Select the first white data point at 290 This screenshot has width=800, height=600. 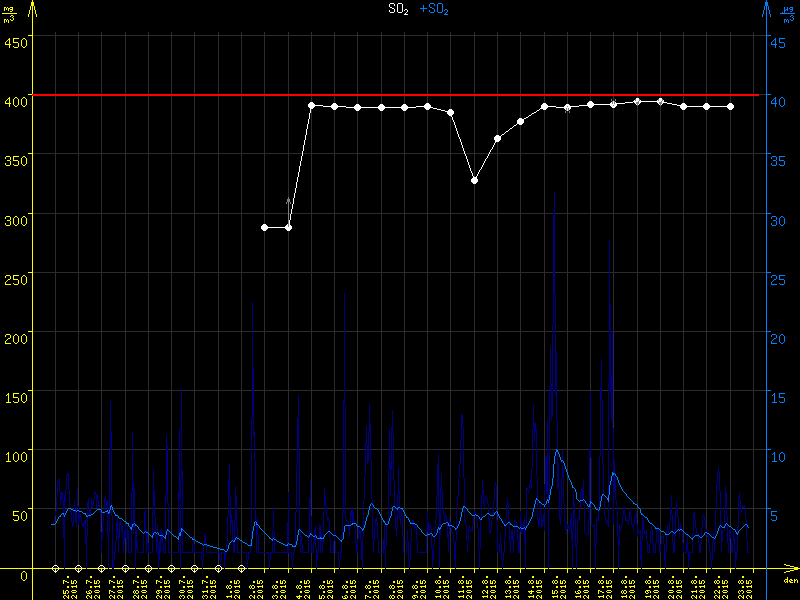pyautogui.click(x=265, y=227)
